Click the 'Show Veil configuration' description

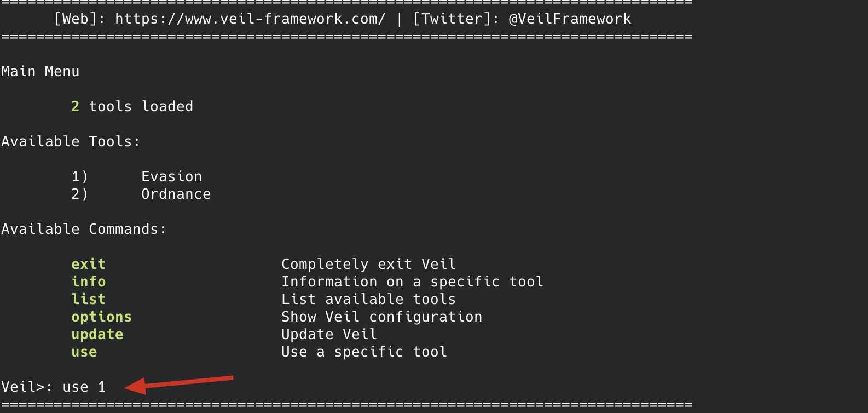[381, 317]
